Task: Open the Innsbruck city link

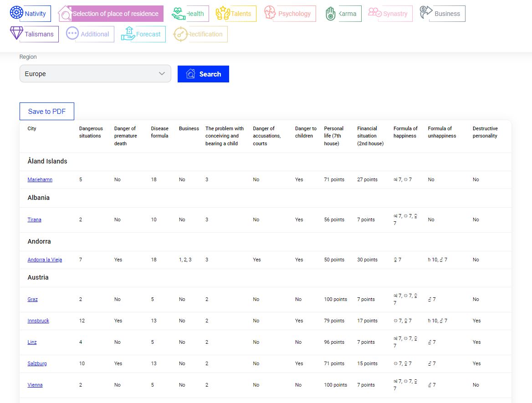Action: [38, 321]
